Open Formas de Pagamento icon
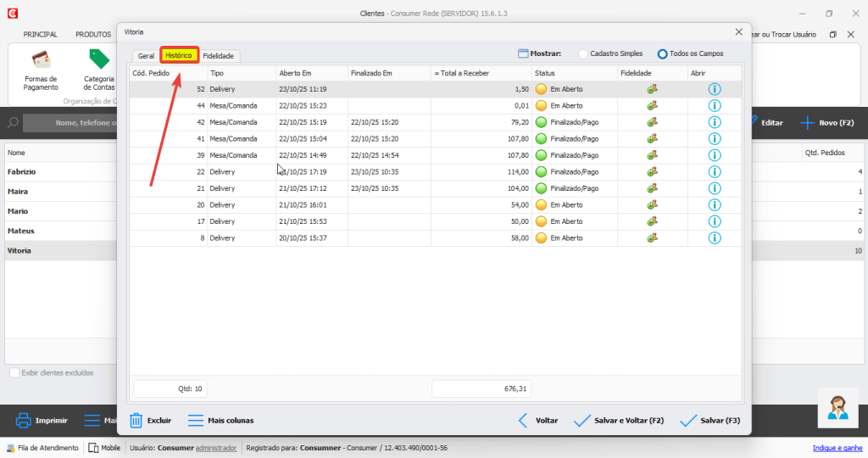 [x=41, y=60]
